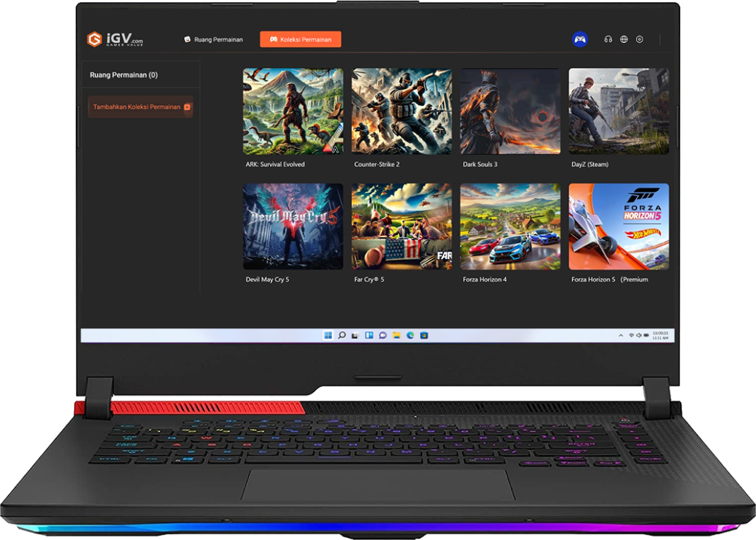Screen dimensions: 756x540
Task: Click the battery tray icon
Action: tap(646, 335)
